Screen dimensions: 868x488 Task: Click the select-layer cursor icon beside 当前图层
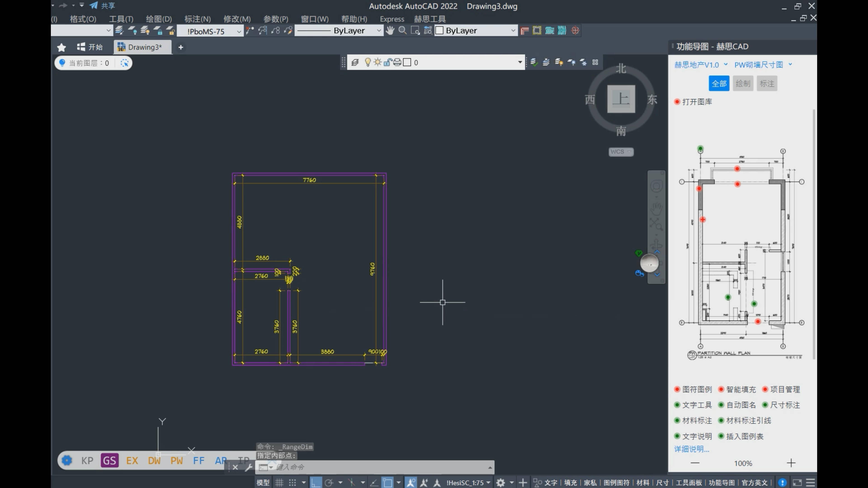pyautogui.click(x=124, y=63)
